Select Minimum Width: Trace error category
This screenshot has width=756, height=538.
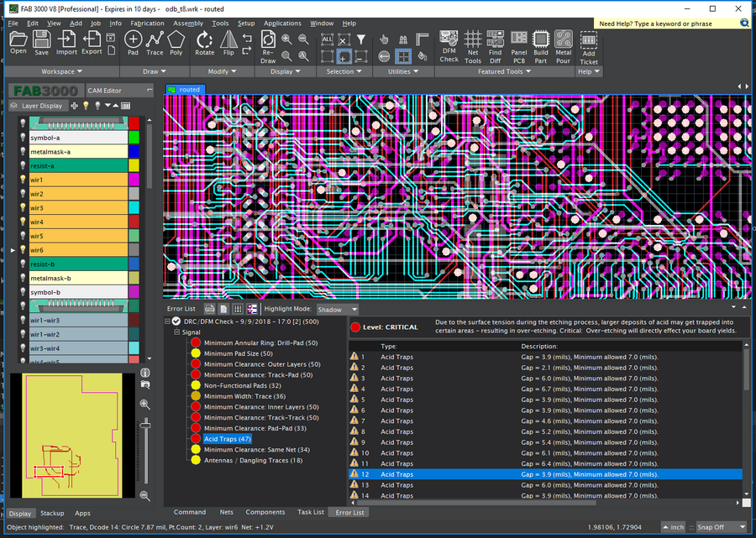pyautogui.click(x=244, y=396)
